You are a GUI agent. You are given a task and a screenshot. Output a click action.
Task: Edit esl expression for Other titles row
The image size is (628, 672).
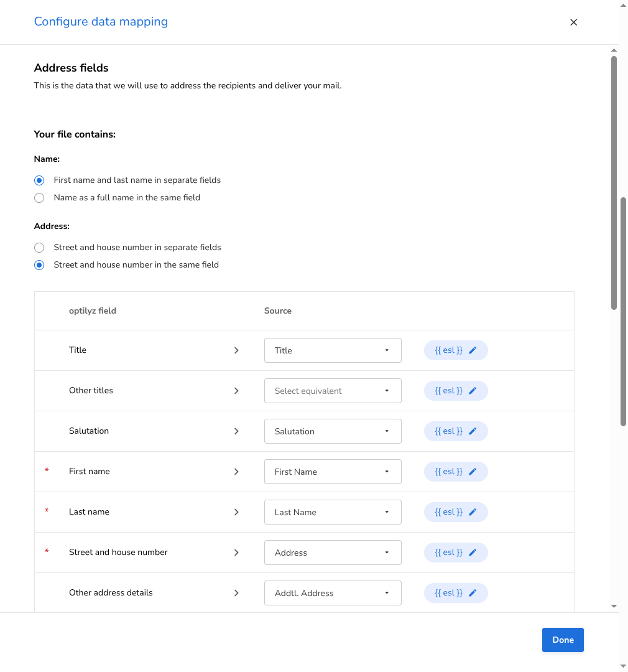(456, 391)
